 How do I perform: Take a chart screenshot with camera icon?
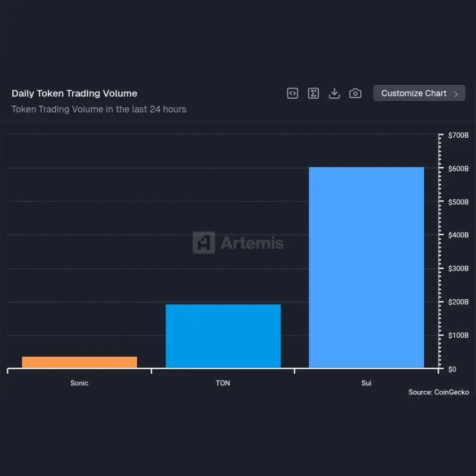click(355, 93)
